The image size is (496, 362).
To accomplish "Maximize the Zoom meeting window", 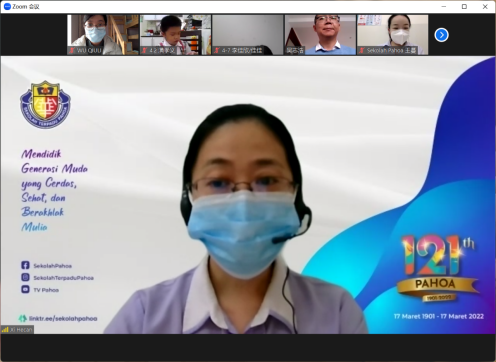I will [x=464, y=6].
